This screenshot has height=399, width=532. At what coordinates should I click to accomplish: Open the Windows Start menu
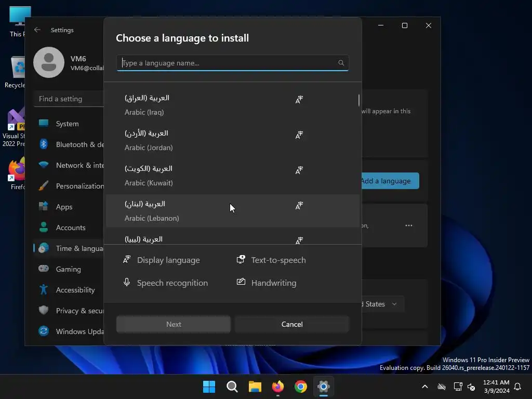click(209, 387)
